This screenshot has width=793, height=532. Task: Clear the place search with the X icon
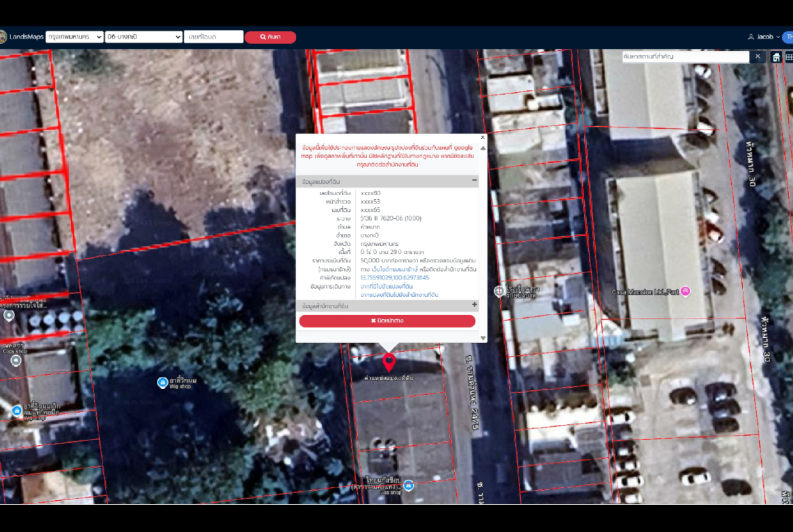click(x=758, y=57)
